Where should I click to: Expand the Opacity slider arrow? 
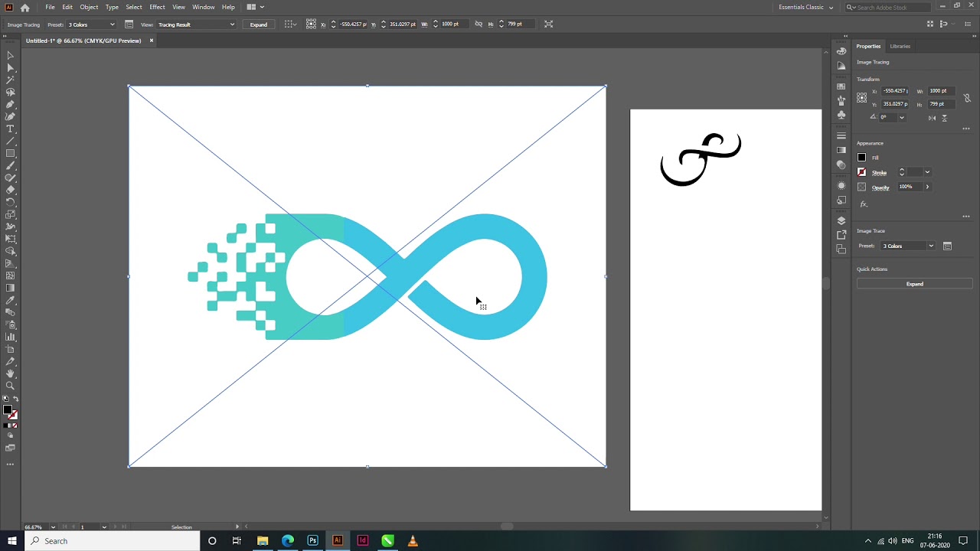927,187
